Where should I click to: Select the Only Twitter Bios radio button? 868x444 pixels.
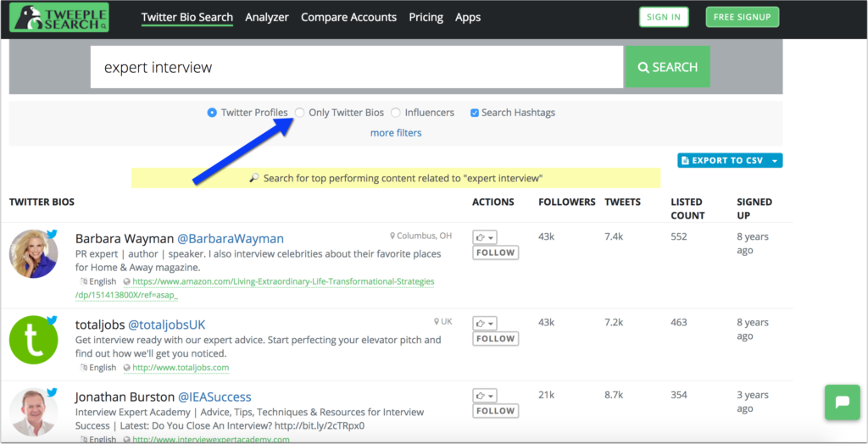point(299,113)
